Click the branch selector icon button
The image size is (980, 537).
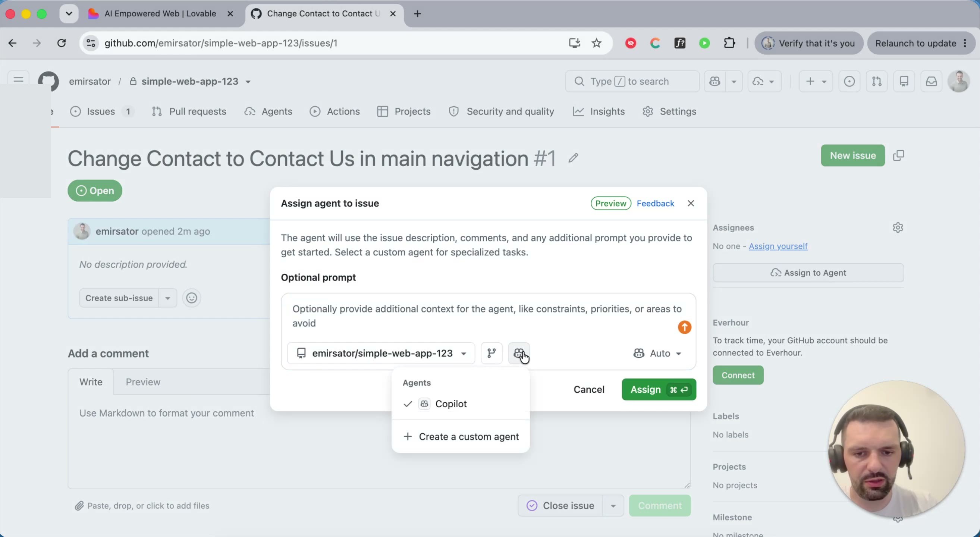tap(491, 353)
